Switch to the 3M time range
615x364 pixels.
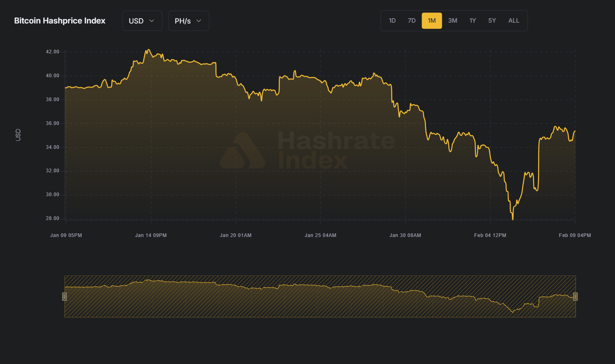pos(452,21)
